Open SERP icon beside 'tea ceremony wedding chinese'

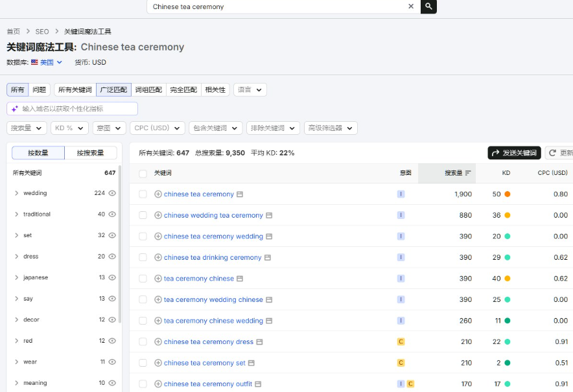(x=269, y=300)
